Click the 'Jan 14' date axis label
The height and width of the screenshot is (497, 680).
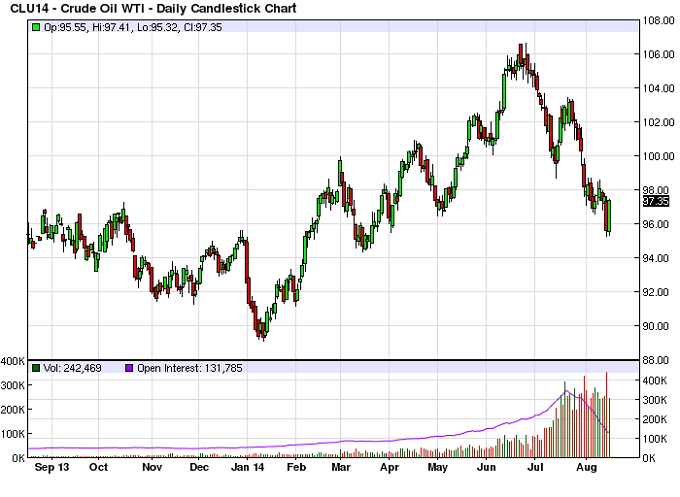pos(247,467)
